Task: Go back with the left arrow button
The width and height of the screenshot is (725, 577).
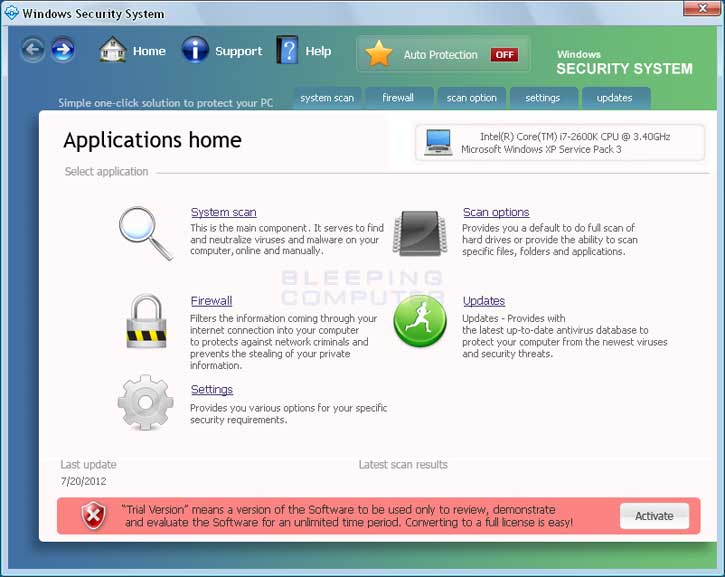Action: (x=32, y=49)
